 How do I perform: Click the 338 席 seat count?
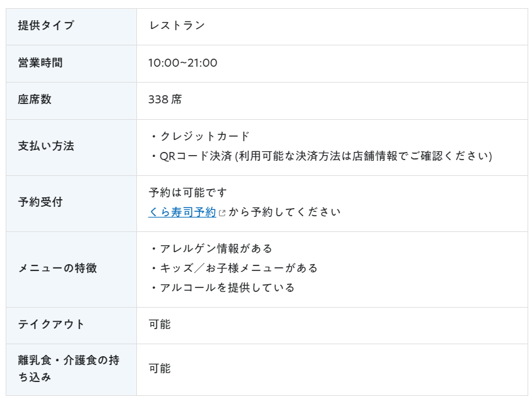tap(165, 100)
